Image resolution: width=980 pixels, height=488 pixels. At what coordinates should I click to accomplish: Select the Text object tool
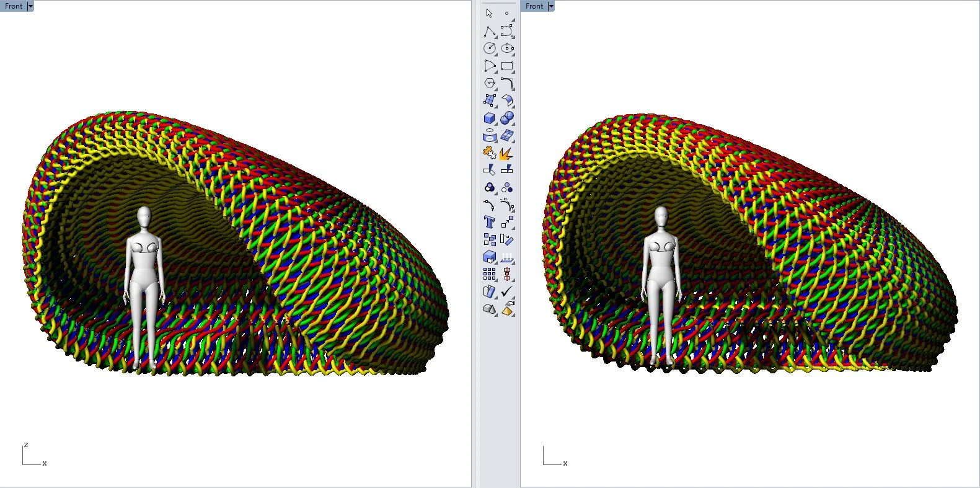pyautogui.click(x=489, y=222)
